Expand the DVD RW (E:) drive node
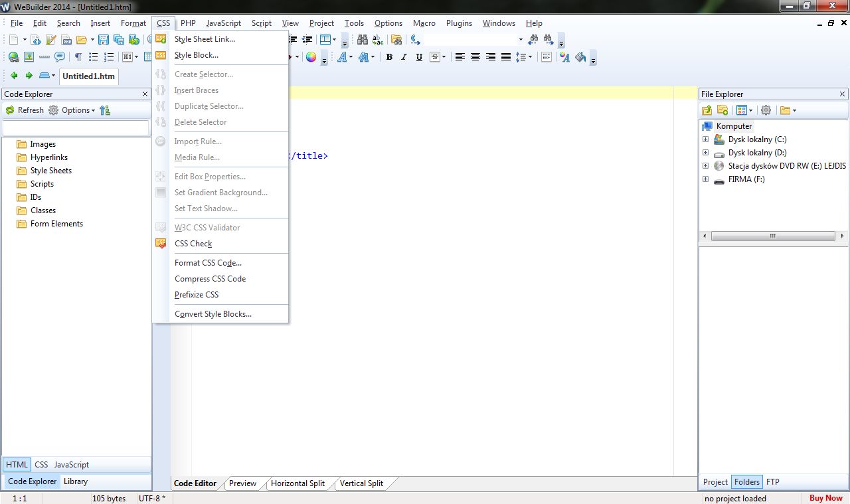Screen dimensions: 850x504 [705, 166]
